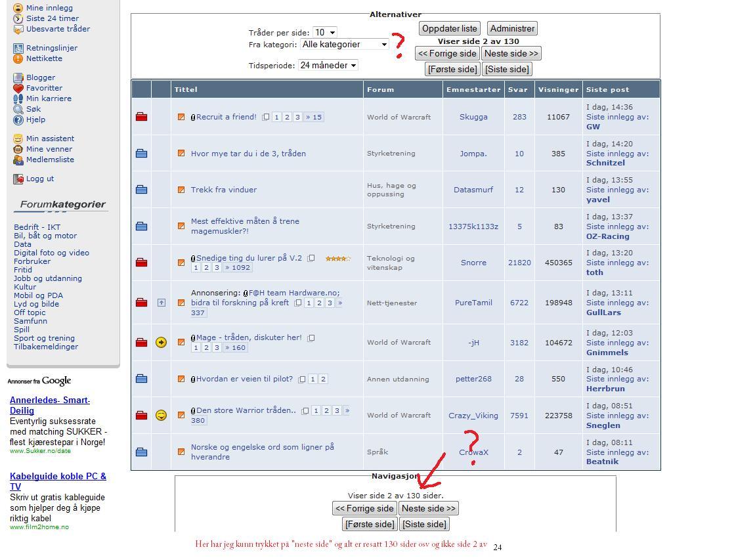The width and height of the screenshot is (734, 560).
Task: Open emnestarter profile Crazy_Viking
Action: point(473,416)
